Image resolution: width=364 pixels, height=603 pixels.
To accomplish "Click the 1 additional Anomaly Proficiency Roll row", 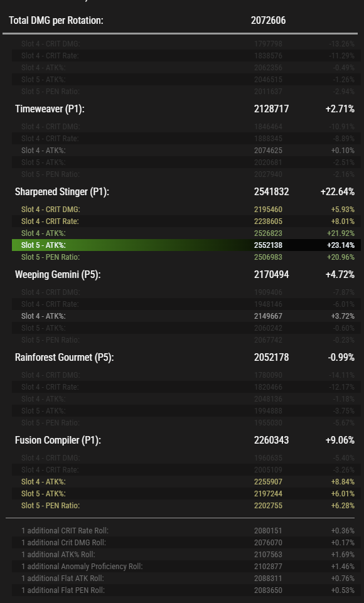I will click(186, 567).
